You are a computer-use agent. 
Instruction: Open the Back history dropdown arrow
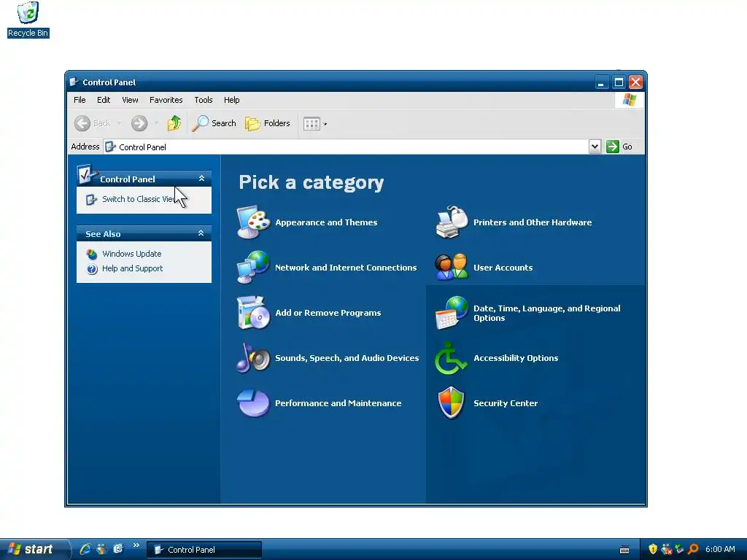click(119, 123)
